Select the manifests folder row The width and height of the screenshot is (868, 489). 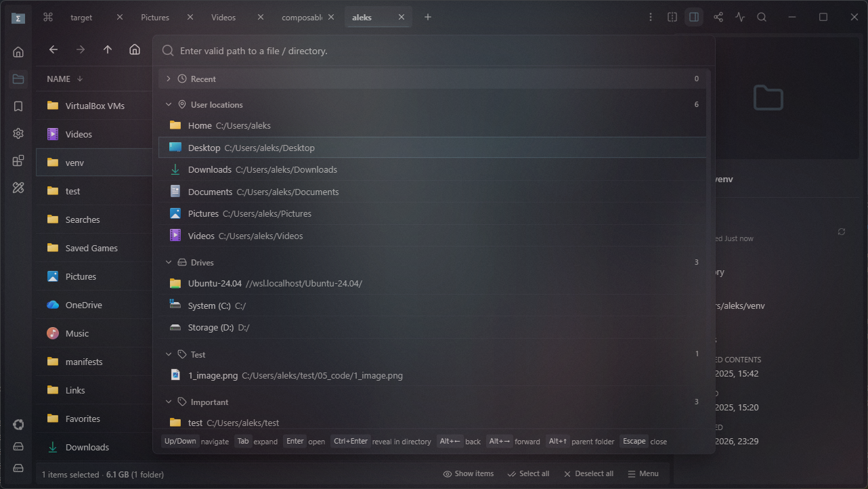tap(94, 362)
